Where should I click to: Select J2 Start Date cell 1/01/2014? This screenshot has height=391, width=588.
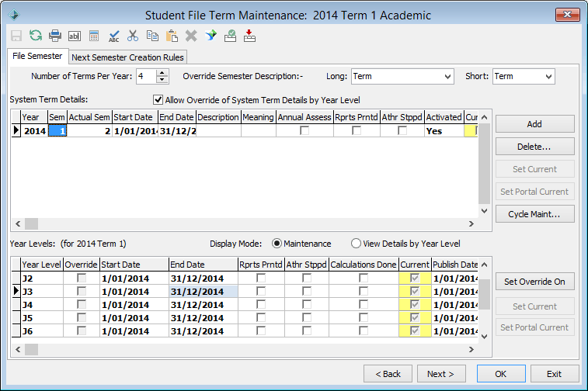click(x=134, y=279)
